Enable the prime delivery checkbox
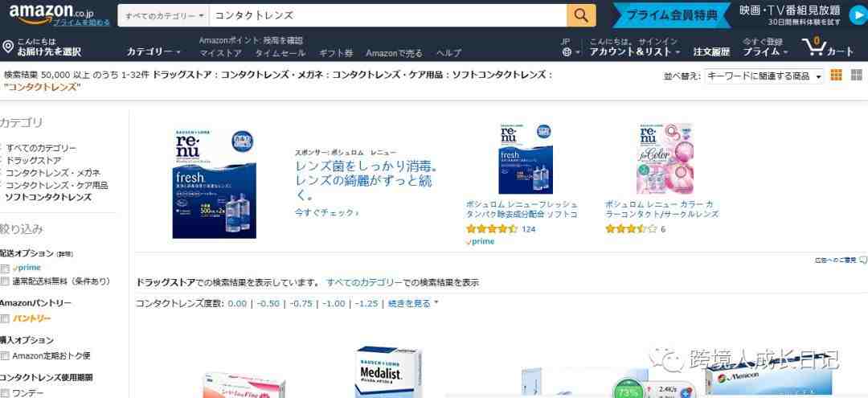The image size is (868, 398). click(5, 268)
